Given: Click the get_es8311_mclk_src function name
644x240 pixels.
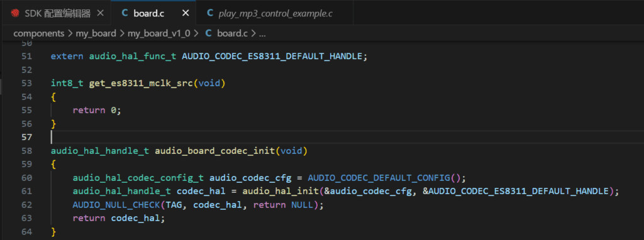Looking at the screenshot, I should (x=141, y=84).
